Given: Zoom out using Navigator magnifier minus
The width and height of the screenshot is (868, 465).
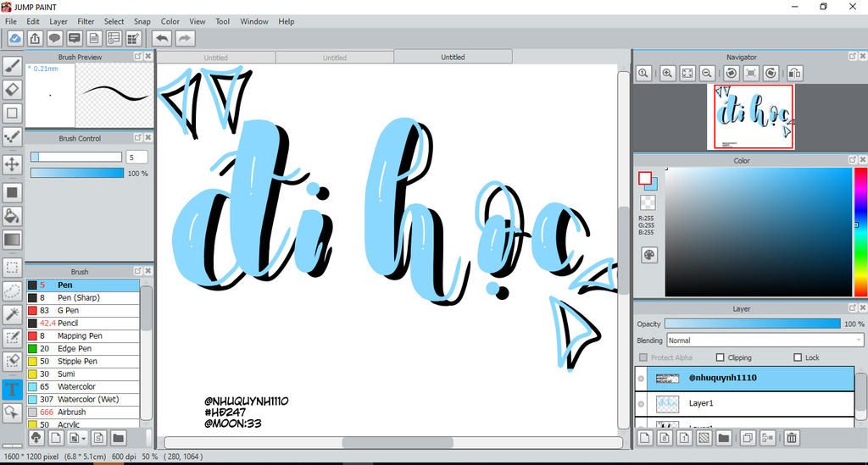Looking at the screenshot, I should coord(706,73).
